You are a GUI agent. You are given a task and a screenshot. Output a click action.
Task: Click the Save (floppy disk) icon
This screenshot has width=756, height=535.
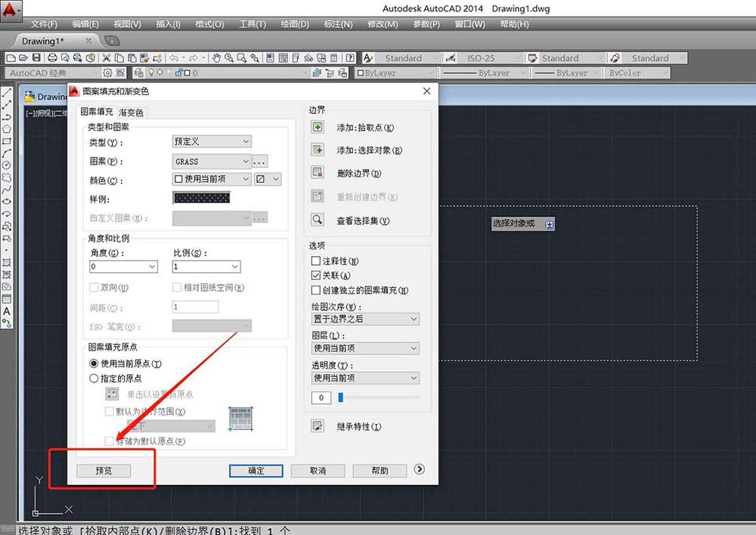coord(36,58)
